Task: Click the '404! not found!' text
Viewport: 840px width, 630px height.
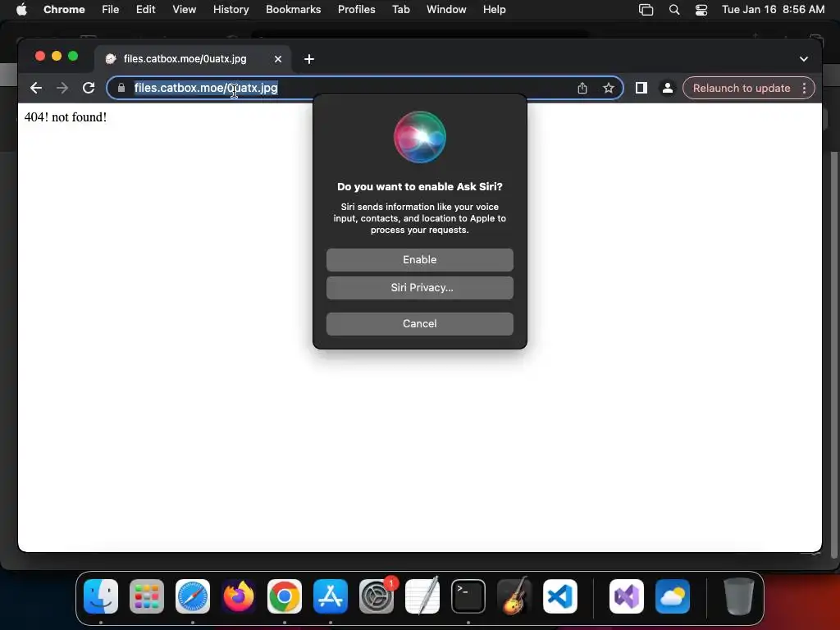Action: click(66, 117)
